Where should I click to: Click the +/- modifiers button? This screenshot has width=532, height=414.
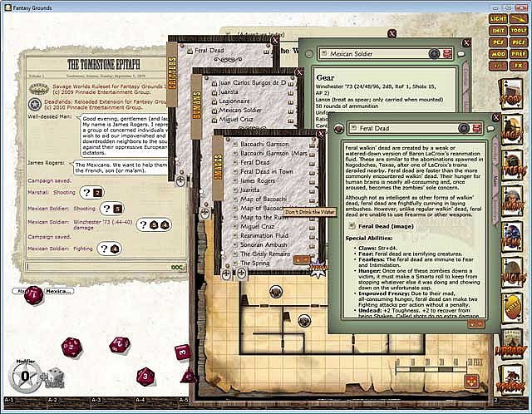[x=498, y=65]
